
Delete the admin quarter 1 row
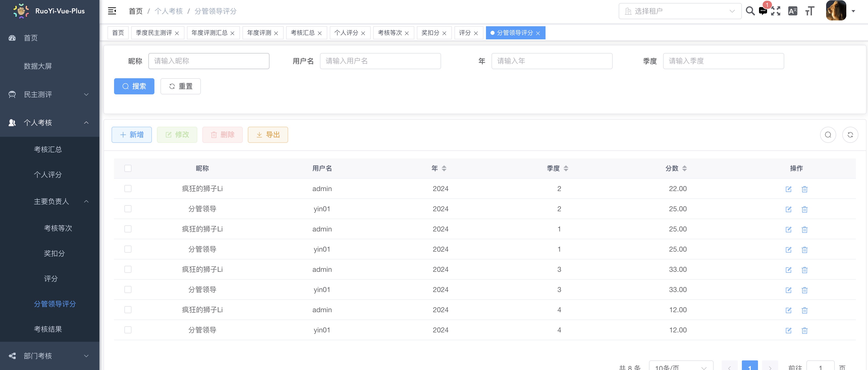tap(805, 229)
